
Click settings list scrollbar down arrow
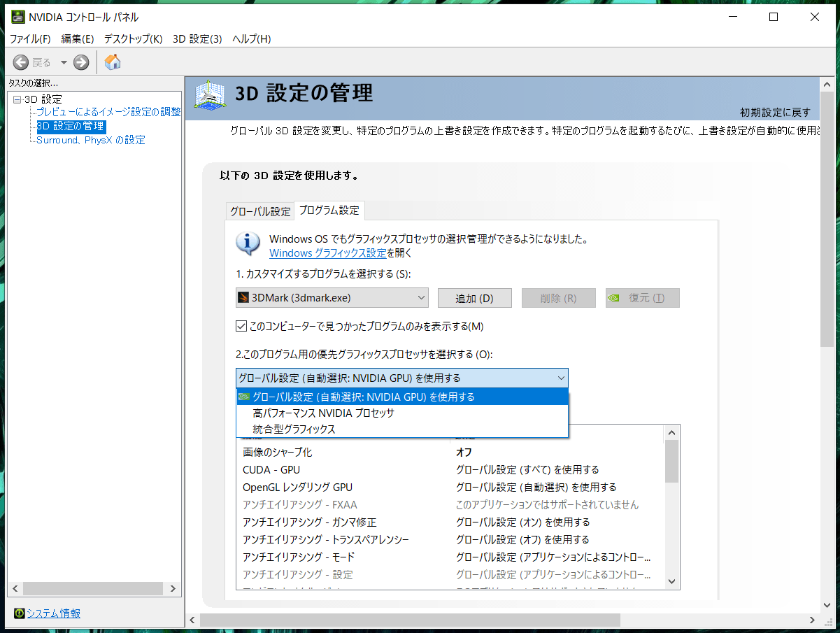point(672,581)
